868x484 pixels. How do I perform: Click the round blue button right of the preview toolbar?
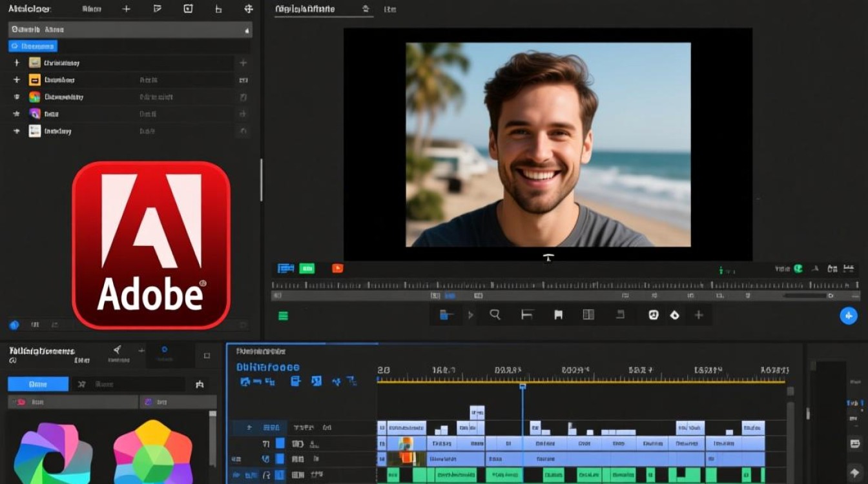tap(848, 316)
